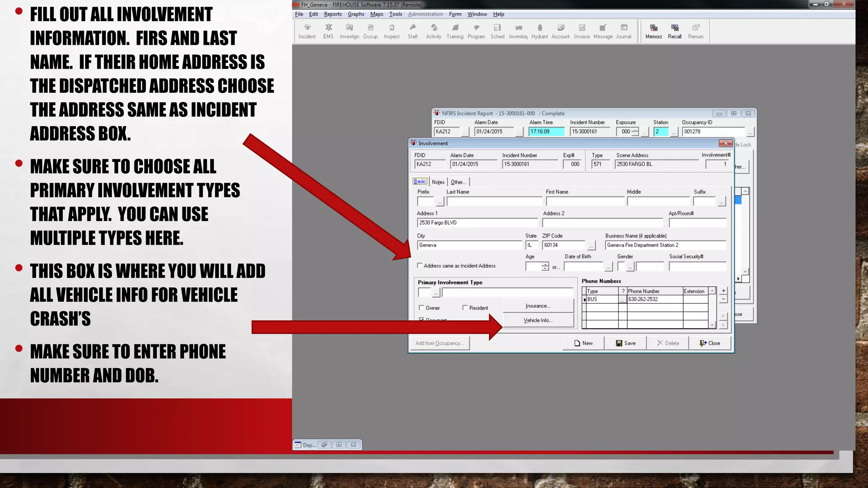Open Gender lookup ellipsis button

point(630,267)
